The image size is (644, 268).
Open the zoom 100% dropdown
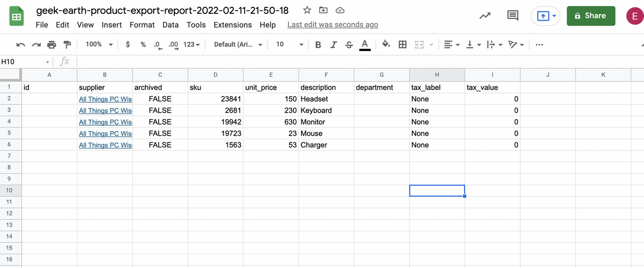99,45
